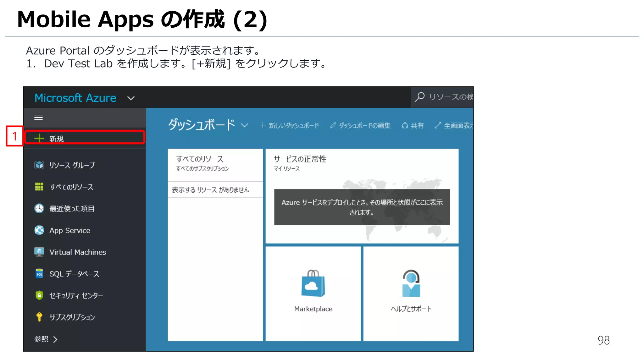
Task: Click the ヘルプとサポート tile label
Action: point(411,309)
